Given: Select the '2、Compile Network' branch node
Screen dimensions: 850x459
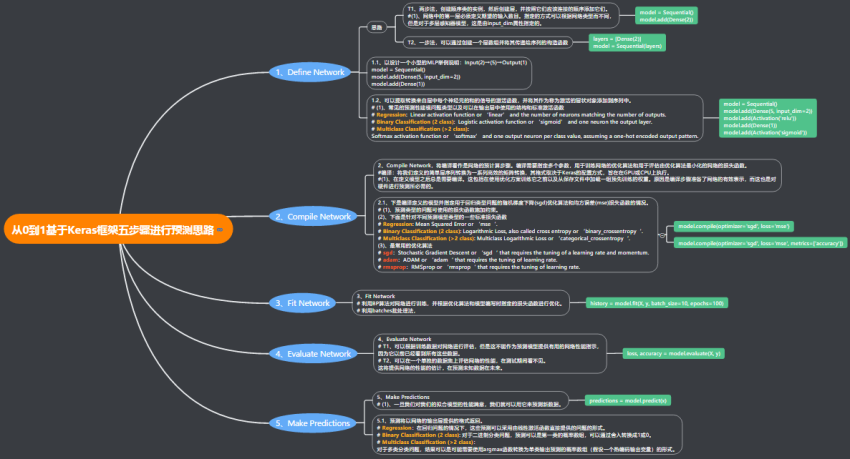Looking at the screenshot, I should 313,216.
